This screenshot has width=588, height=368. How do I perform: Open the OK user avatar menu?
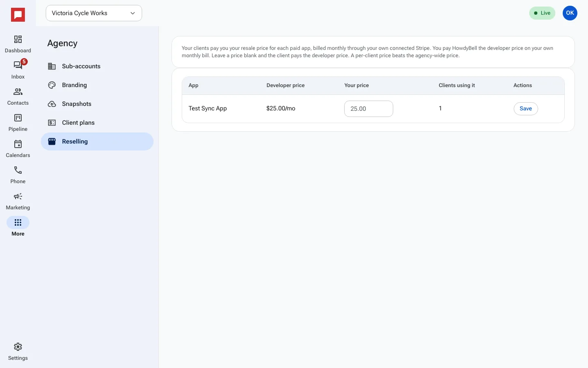point(570,13)
